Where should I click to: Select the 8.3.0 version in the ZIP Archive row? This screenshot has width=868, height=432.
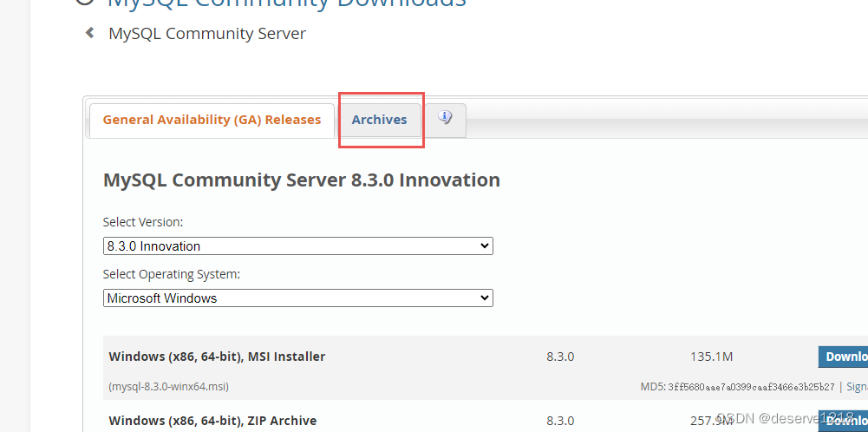560,421
